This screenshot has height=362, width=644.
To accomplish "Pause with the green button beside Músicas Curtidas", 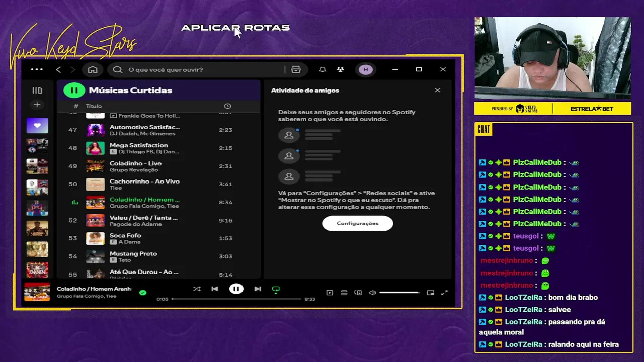I will (74, 90).
